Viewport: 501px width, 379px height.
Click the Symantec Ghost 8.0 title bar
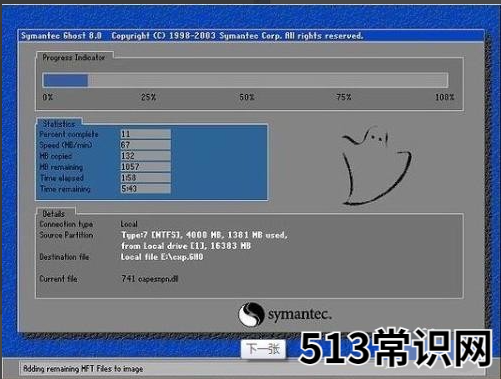(251, 36)
